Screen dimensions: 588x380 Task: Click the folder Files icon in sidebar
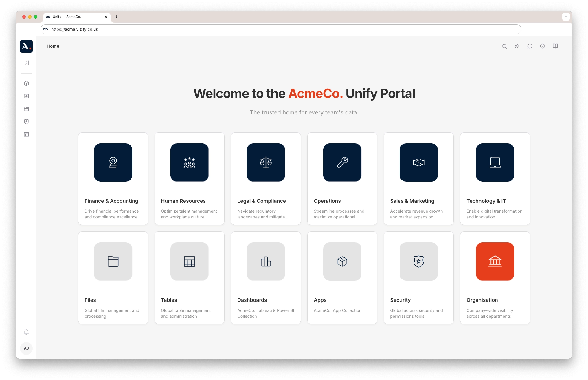(x=26, y=109)
